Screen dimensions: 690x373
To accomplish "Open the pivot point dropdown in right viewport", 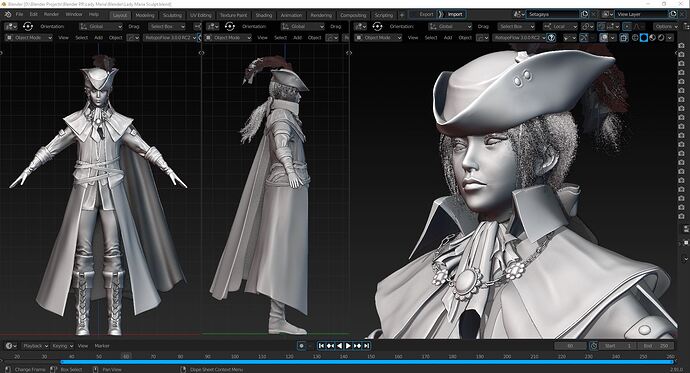I will (x=587, y=26).
